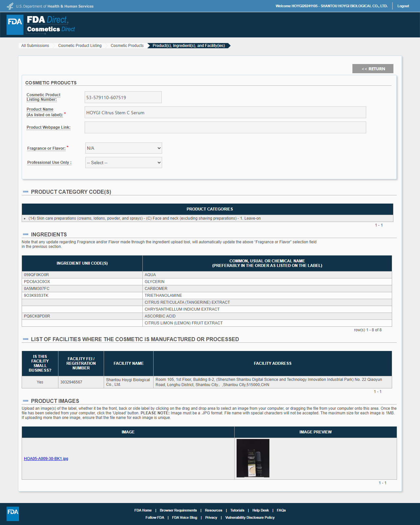The image size is (420, 525).
Task: Click the U.S. Department of Health & Human Services text
Action: point(55,6)
